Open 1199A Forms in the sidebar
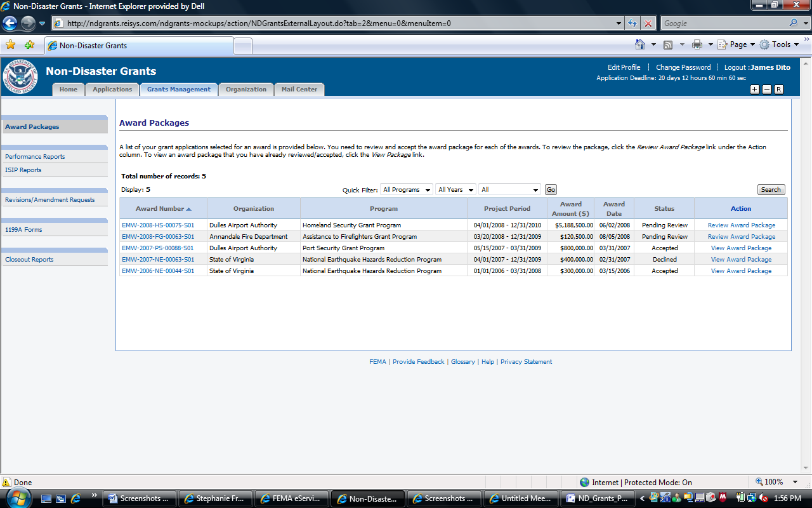 click(23, 229)
